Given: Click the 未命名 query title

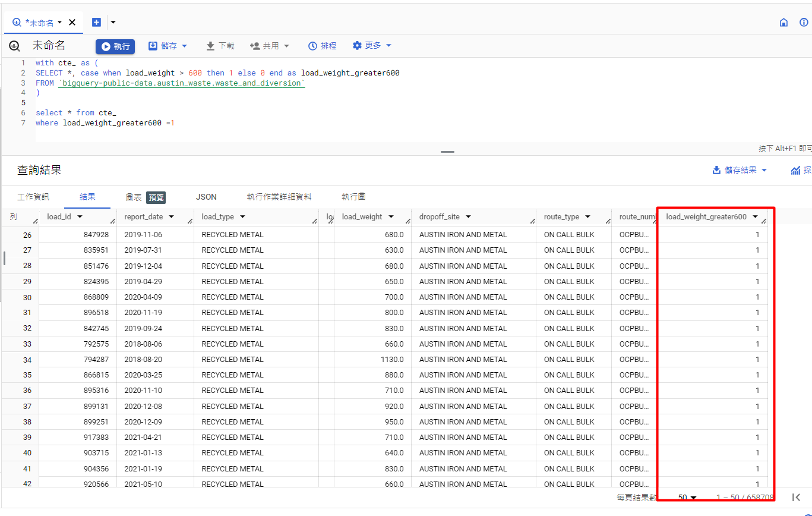Looking at the screenshot, I should pos(49,46).
